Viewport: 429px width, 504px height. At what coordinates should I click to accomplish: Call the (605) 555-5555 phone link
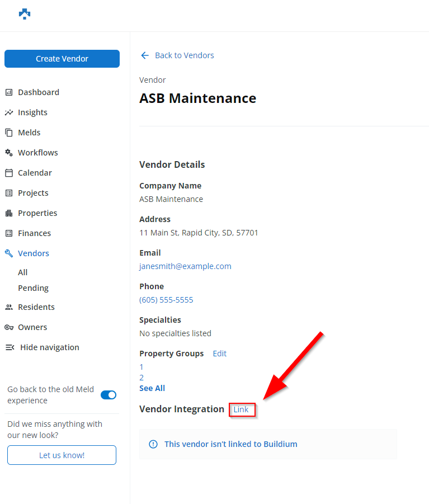pyautogui.click(x=166, y=300)
